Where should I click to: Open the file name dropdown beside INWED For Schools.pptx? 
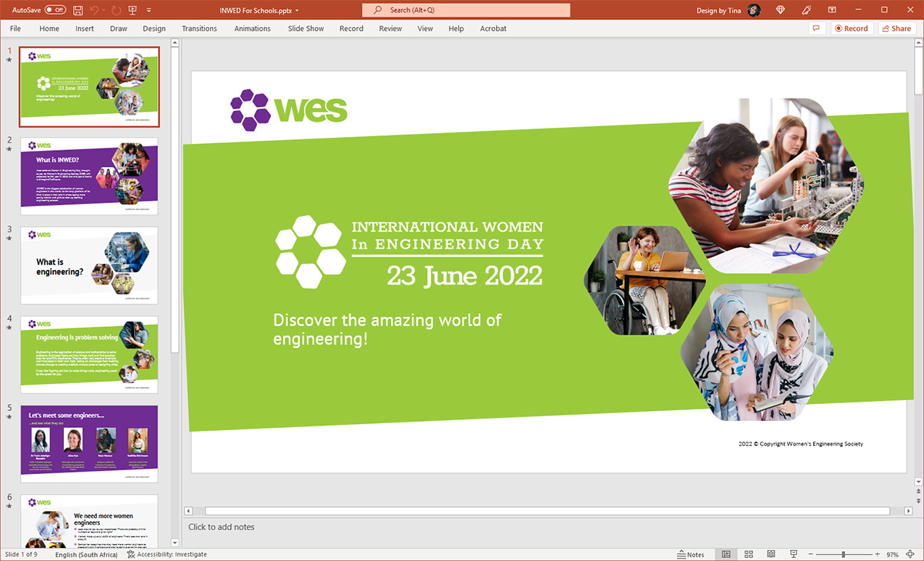click(x=297, y=11)
